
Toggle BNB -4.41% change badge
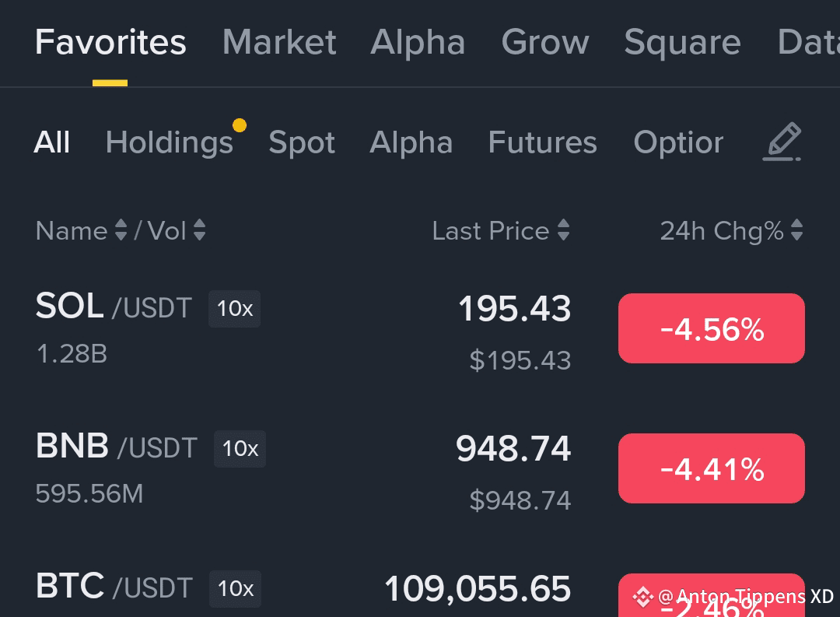pyautogui.click(x=712, y=468)
